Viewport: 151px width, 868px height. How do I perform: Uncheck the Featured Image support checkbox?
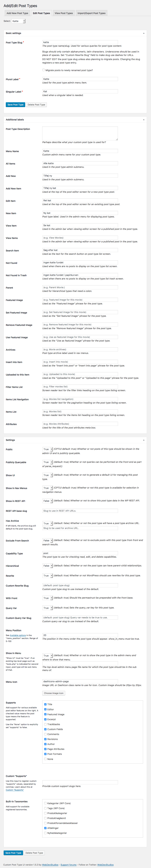[x=45, y=714]
